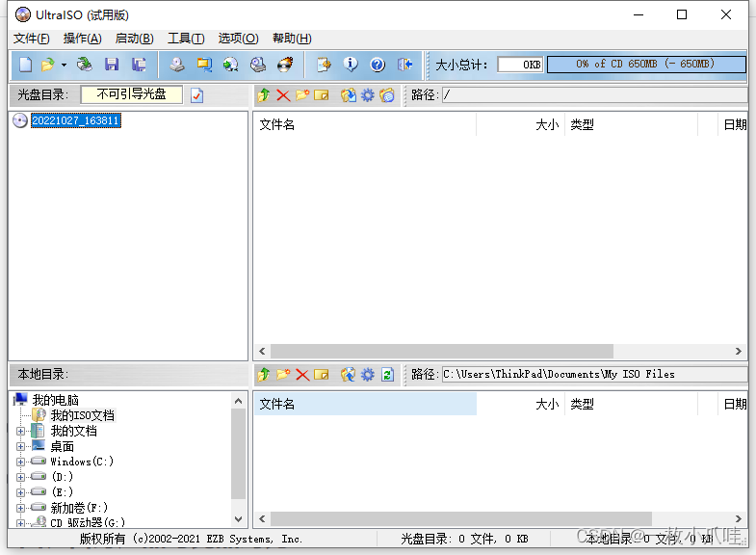Click the local 路径 field showing C:\Users\ThinkPad
The height and width of the screenshot is (555, 756).
pos(594,374)
